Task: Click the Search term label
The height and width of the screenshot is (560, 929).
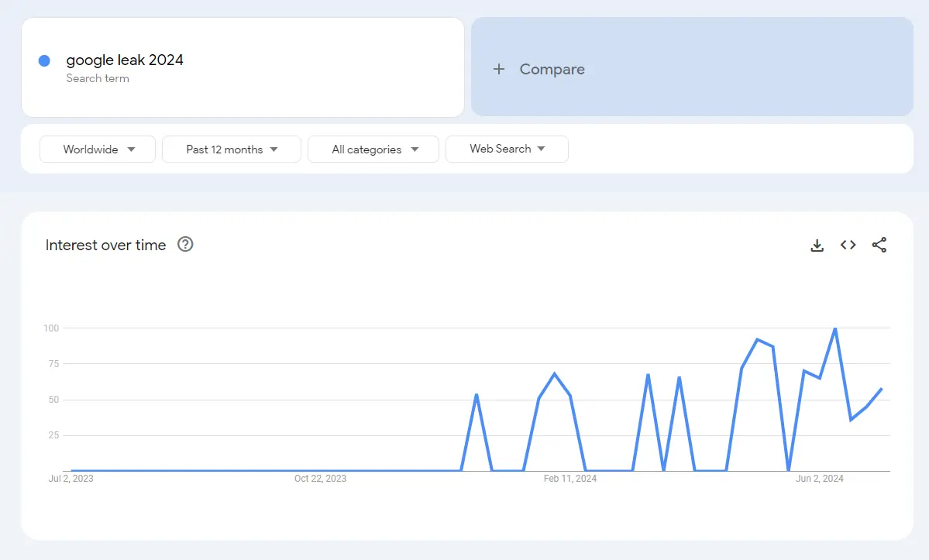Action: 98,78
